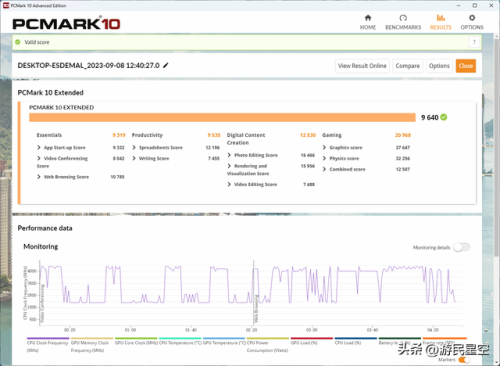Click the question mark help icon
The height and width of the screenshot is (366, 500).
474,42
